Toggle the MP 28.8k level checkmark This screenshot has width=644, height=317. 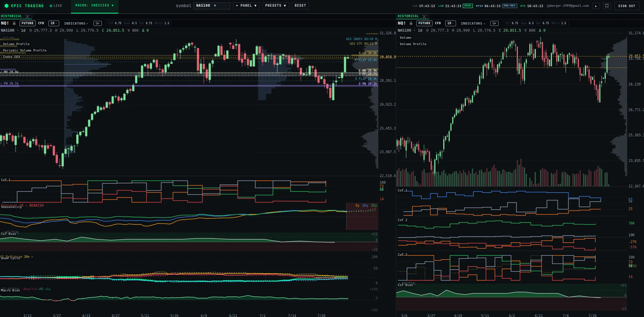[x=1, y=72]
